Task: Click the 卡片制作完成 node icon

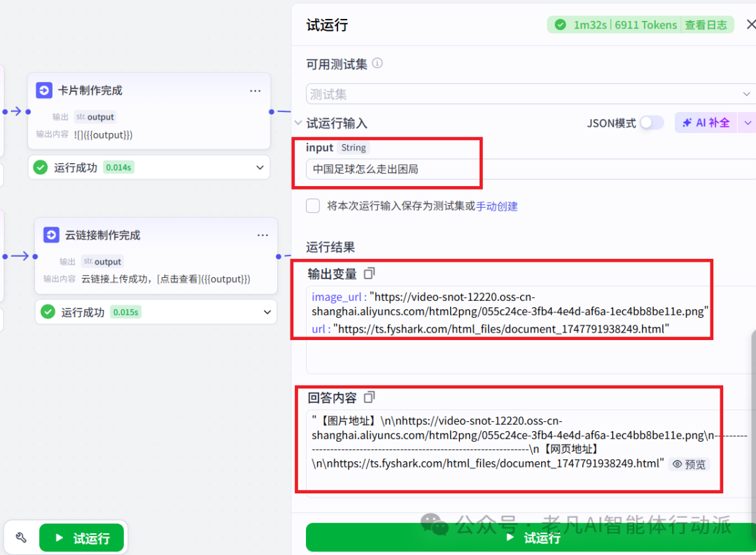Action: (44, 90)
